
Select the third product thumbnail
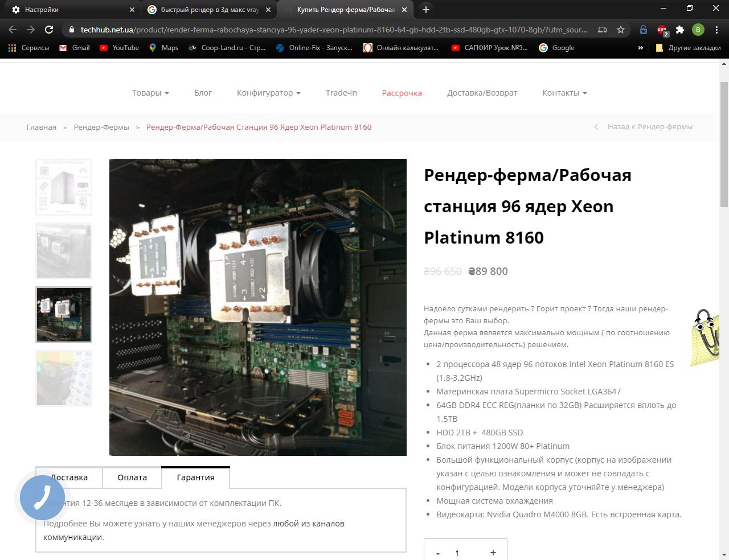pos(64,315)
